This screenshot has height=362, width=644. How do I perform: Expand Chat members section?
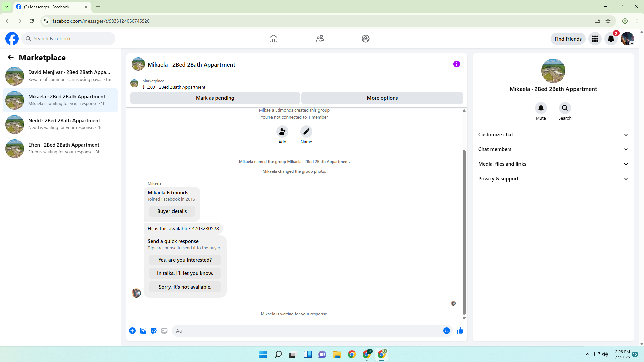(x=553, y=149)
